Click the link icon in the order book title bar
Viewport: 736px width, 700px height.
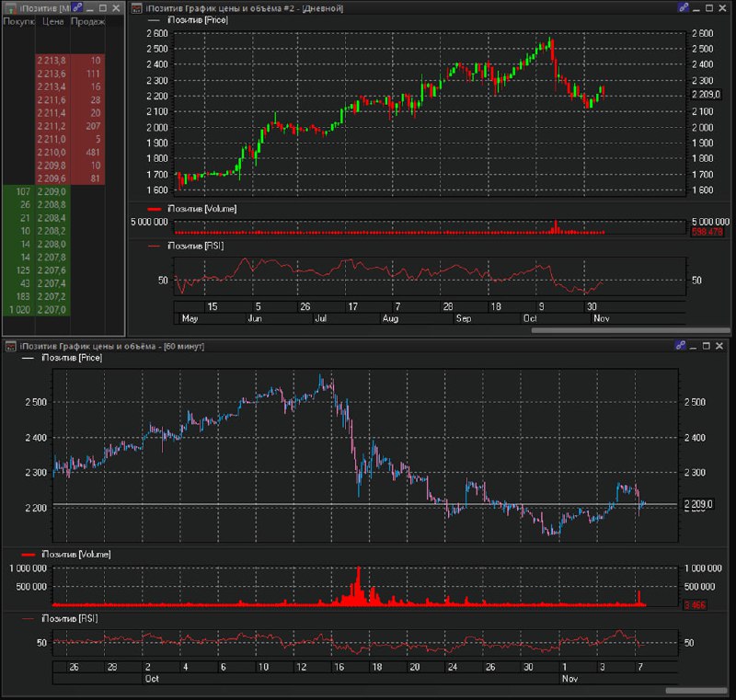(x=77, y=7)
